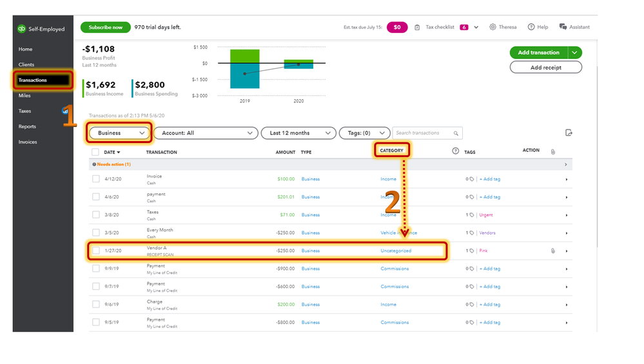
Task: Click the magnifier icon in search box
Action: pos(456,133)
